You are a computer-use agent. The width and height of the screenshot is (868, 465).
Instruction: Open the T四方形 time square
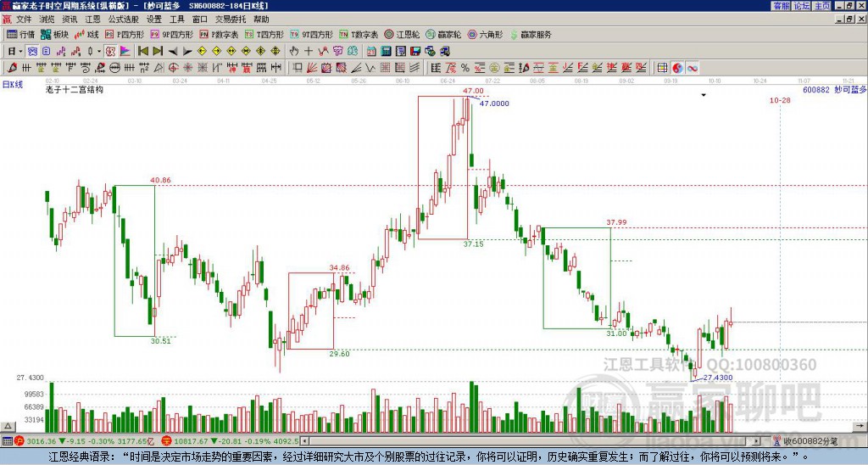pyautogui.click(x=264, y=34)
